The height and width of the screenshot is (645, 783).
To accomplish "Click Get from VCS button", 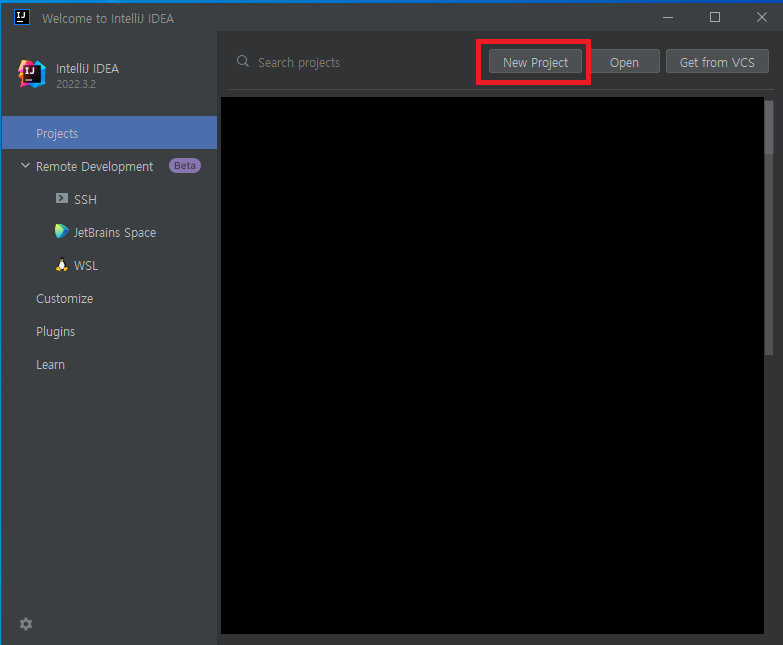I will click(717, 62).
